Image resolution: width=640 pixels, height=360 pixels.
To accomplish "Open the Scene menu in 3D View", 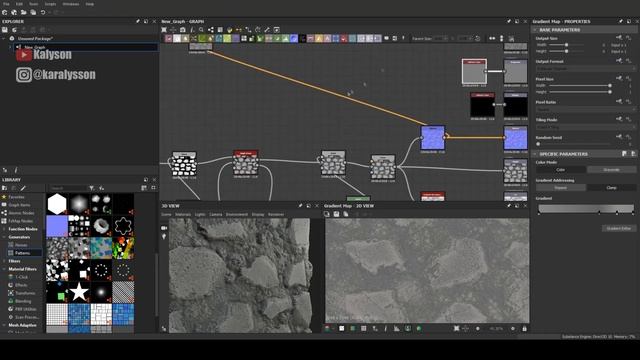I will point(167,214).
